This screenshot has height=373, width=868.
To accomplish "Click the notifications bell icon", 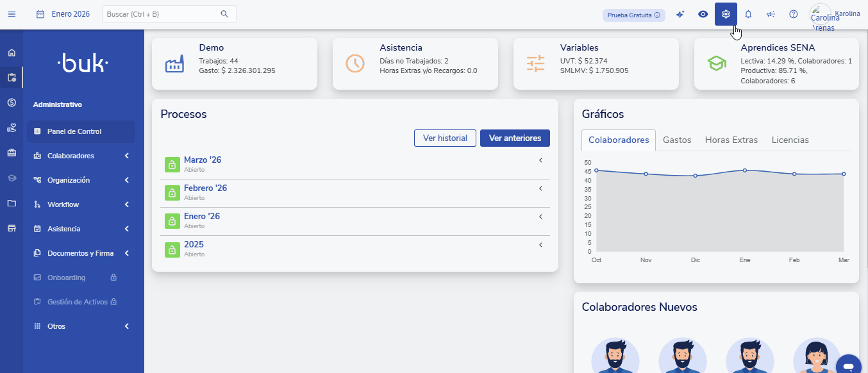I will (x=748, y=14).
